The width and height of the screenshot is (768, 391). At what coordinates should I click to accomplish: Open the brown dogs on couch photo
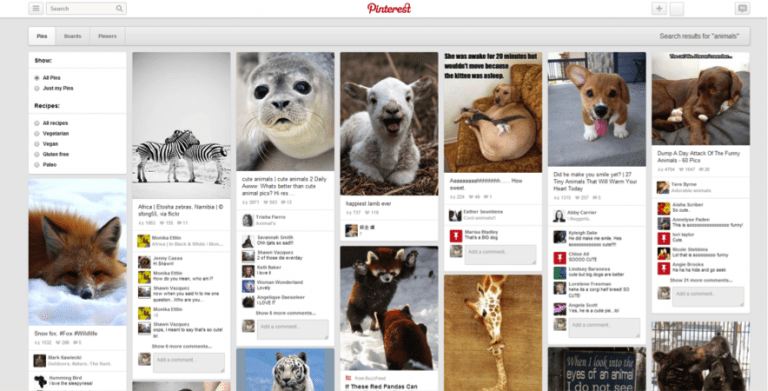700,98
